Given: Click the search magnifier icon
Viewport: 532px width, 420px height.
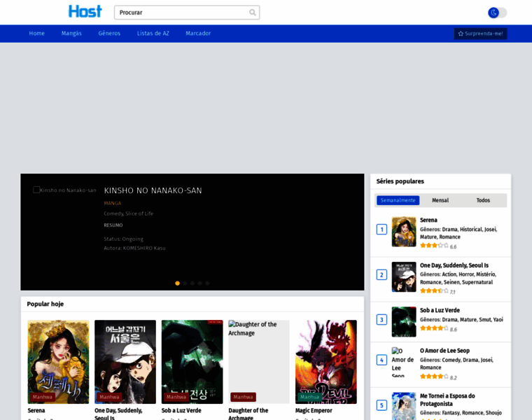Looking at the screenshot, I should (x=253, y=13).
